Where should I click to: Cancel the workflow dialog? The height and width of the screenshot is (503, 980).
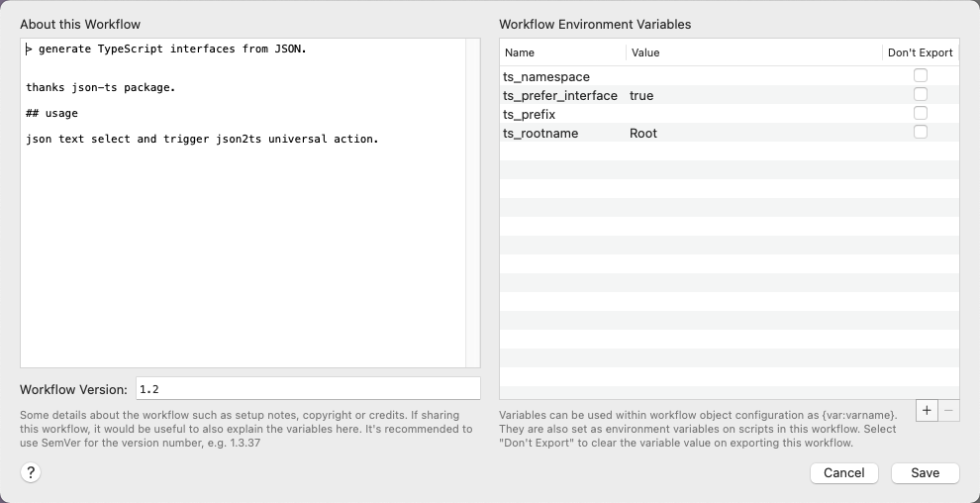843,473
